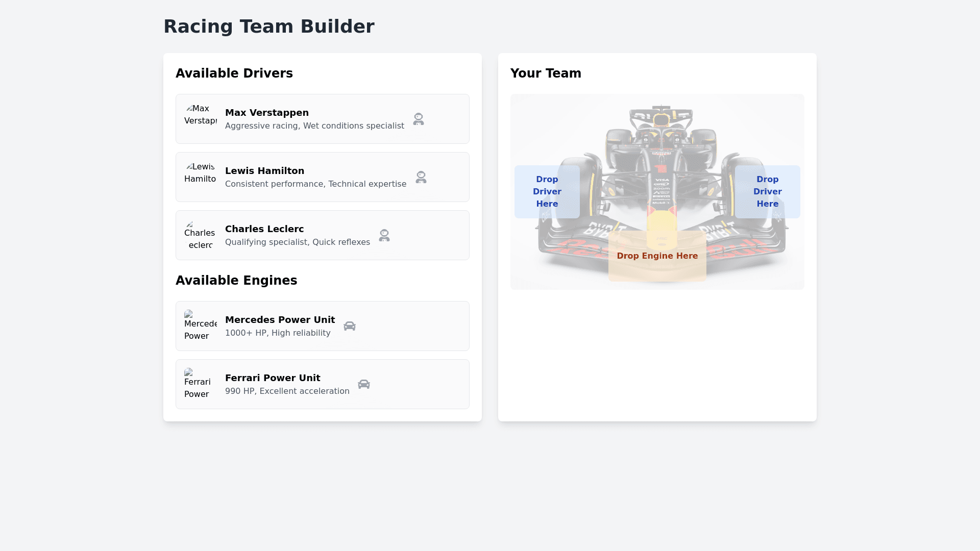Click the car icon beside Ferrari Power Unit
This screenshot has width=980, height=551.
pyautogui.click(x=364, y=385)
